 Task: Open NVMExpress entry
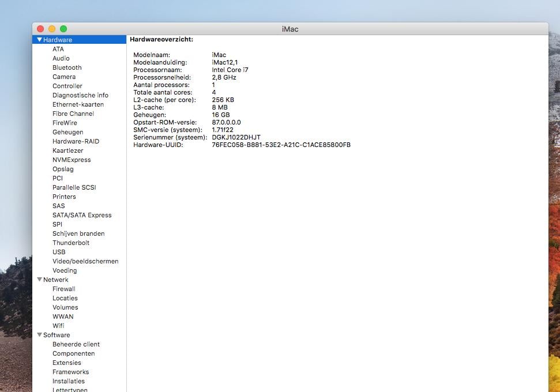tap(72, 160)
